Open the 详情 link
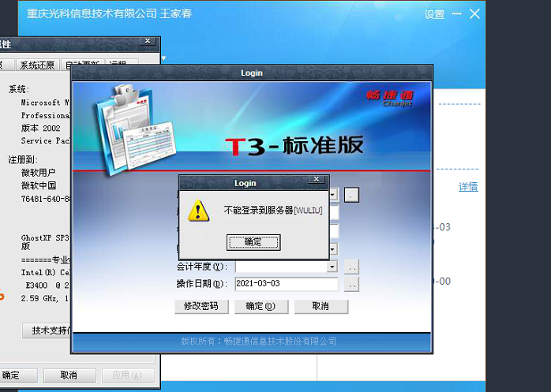This screenshot has height=392, width=551. 468,186
